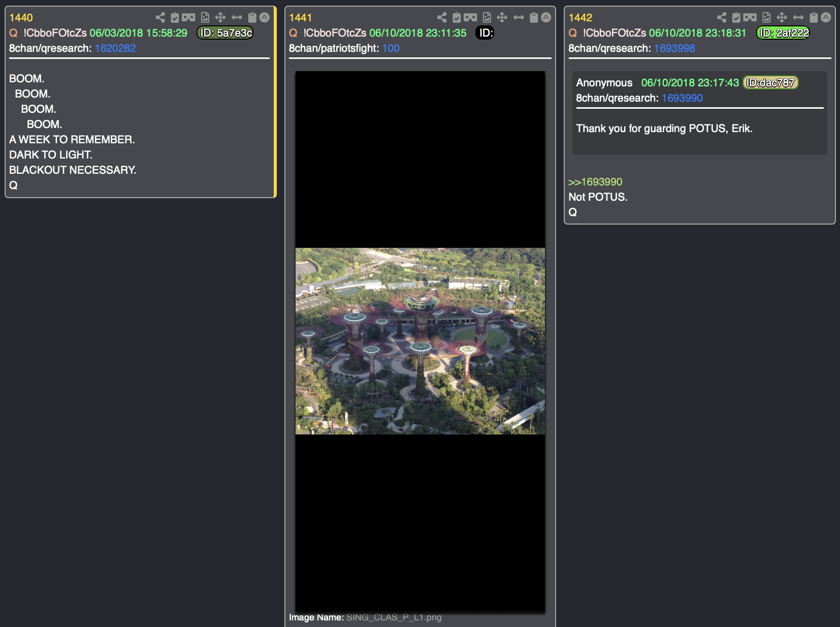The image size is (840, 627).
Task: Click the horizontal arrows icon on post 1441
Action: [519, 17]
